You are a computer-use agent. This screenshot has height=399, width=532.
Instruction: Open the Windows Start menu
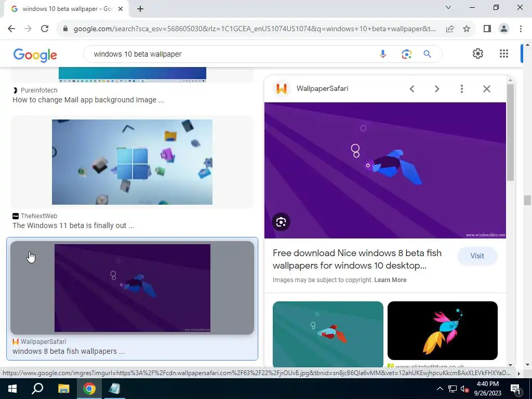coord(12,389)
